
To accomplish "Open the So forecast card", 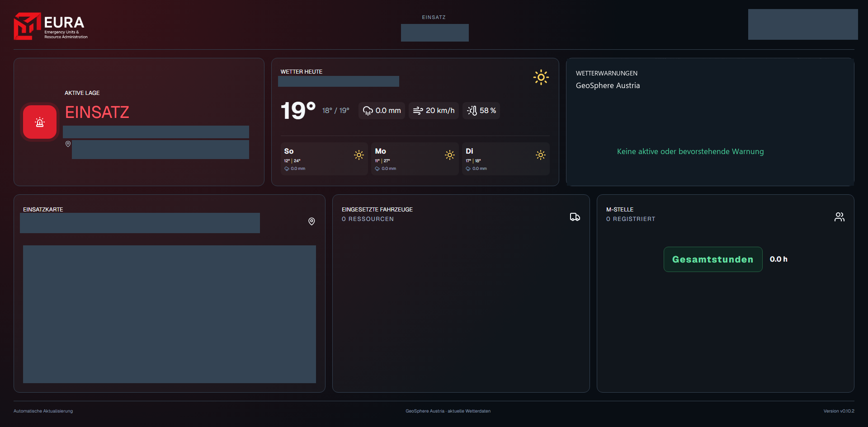I will click(x=324, y=159).
